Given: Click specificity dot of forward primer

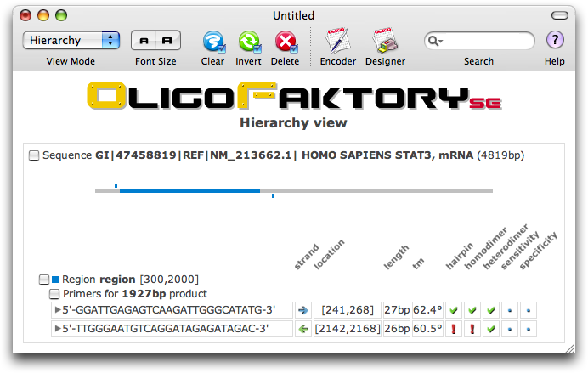Looking at the screenshot, I should pyautogui.click(x=529, y=310).
